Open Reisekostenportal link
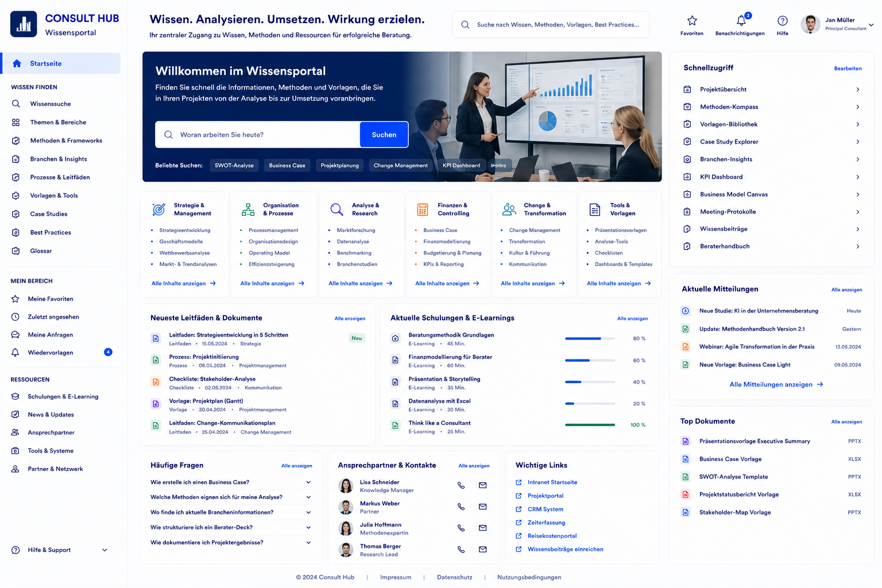 pos(552,536)
